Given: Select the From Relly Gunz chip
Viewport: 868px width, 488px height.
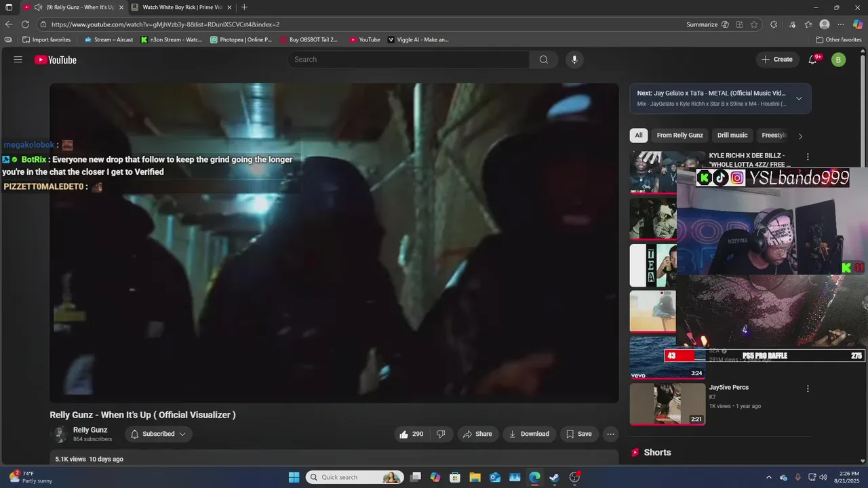Looking at the screenshot, I should pyautogui.click(x=679, y=136).
